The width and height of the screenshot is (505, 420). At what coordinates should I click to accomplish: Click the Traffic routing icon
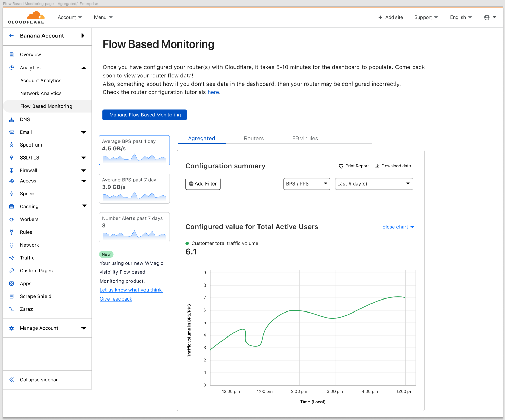(12, 258)
